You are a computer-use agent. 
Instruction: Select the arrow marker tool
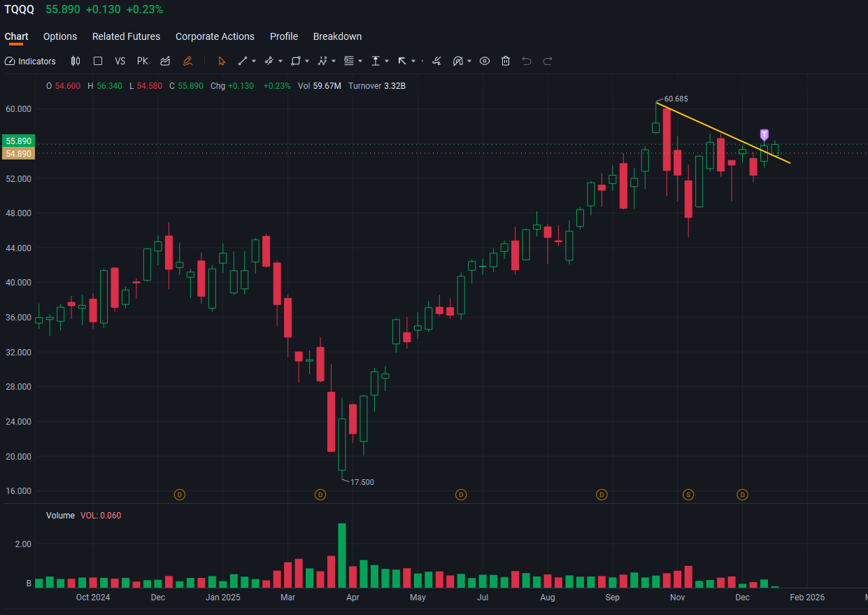(402, 62)
